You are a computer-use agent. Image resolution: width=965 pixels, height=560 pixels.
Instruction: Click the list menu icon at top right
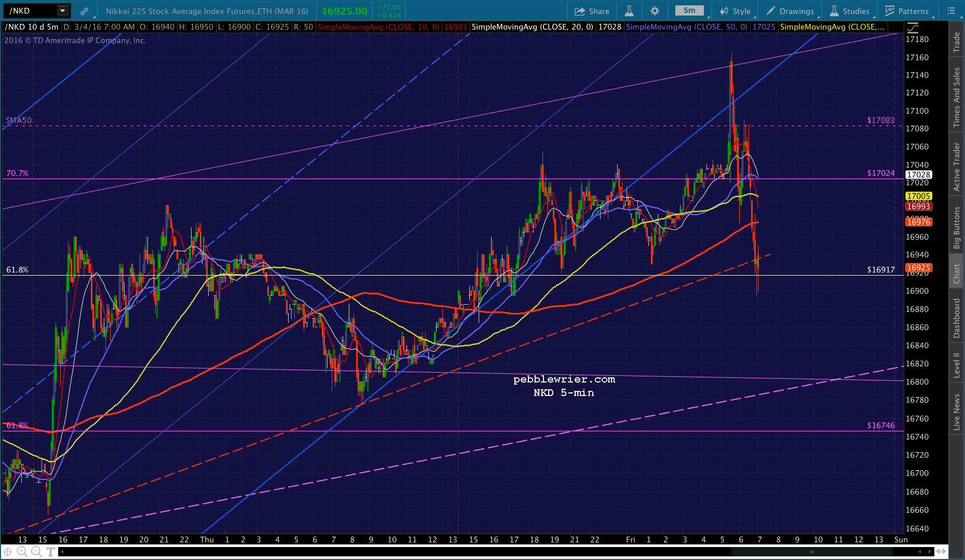point(951,11)
